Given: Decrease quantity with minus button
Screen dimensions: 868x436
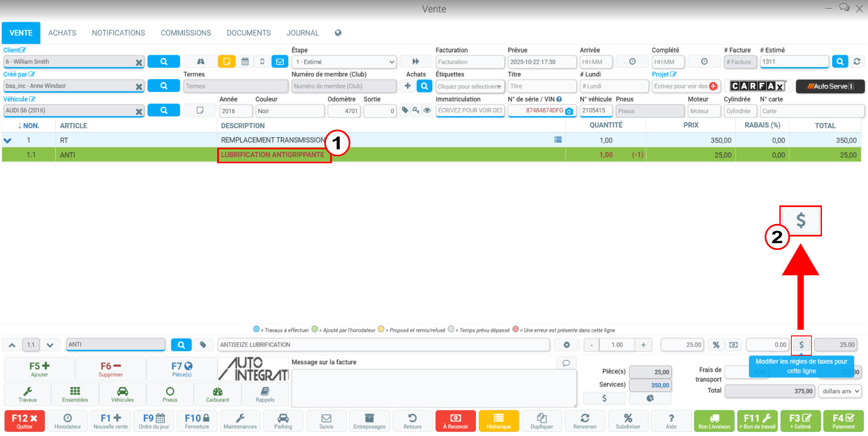Looking at the screenshot, I should pos(591,345).
